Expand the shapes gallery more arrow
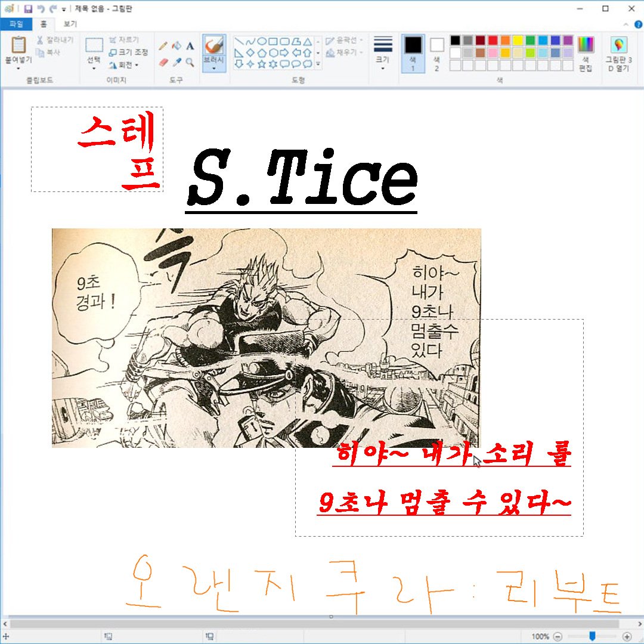This screenshot has height=644, width=644. [x=318, y=64]
